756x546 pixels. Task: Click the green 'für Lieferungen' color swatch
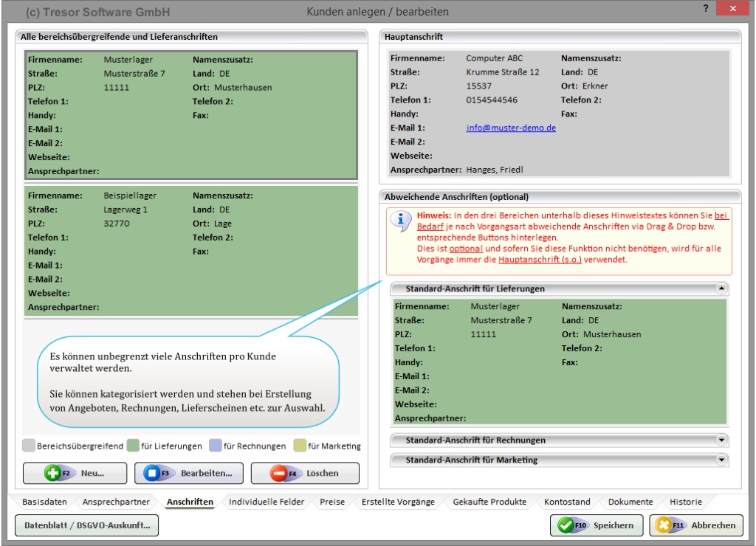click(x=133, y=446)
